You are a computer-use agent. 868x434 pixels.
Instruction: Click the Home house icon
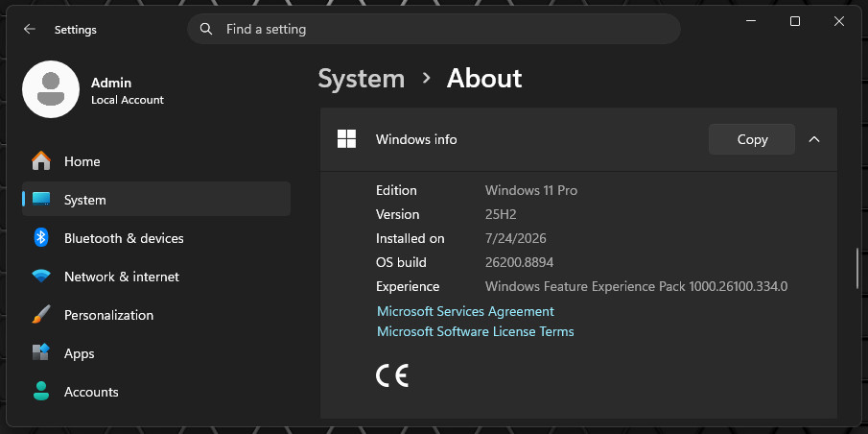[41, 161]
